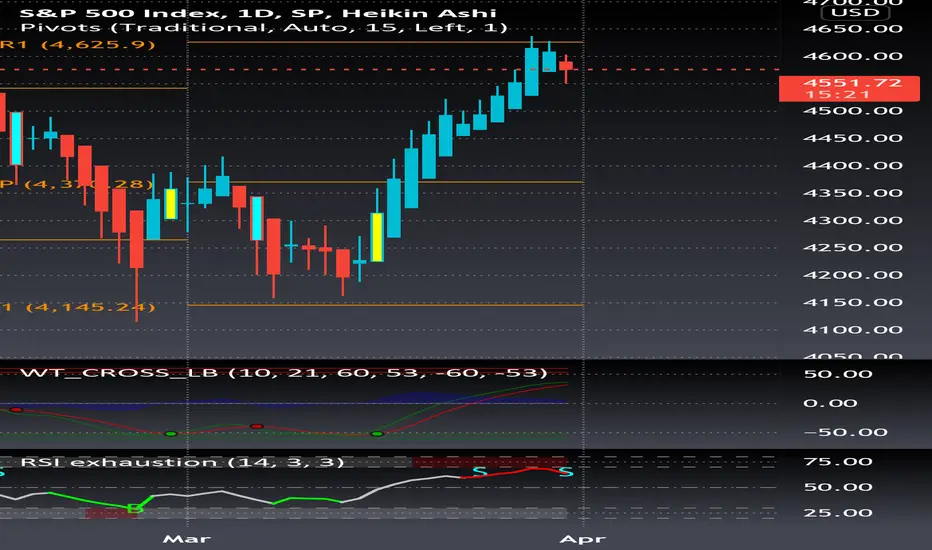932x550 pixels.
Task: Click the 4150.00 price scale value
Action: tap(852, 302)
